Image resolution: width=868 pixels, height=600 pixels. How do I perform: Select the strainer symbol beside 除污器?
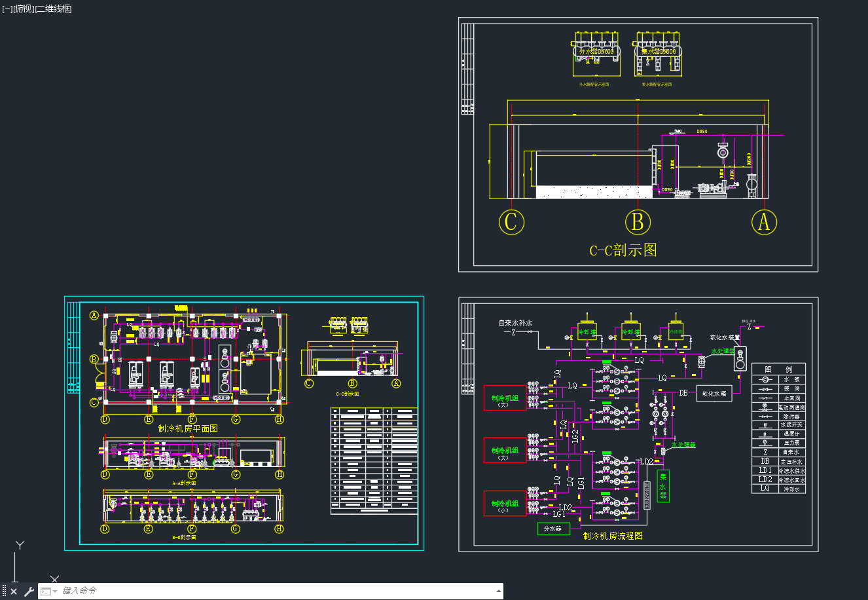coord(765,417)
